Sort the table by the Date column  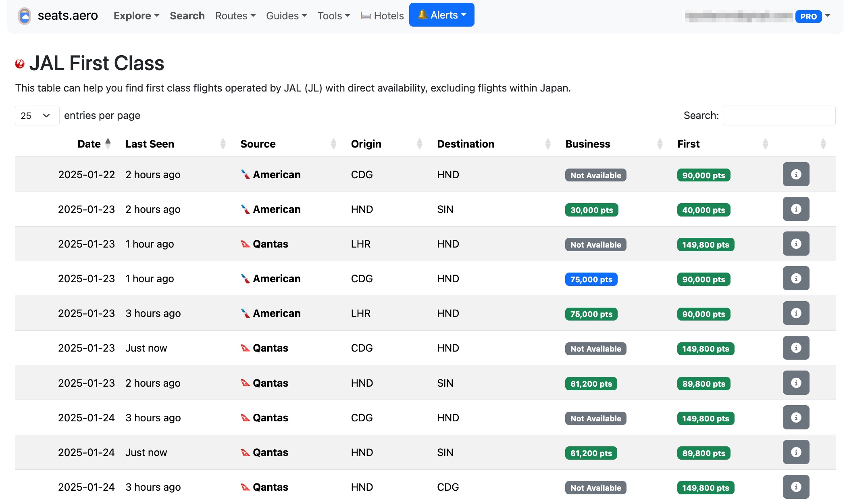click(x=89, y=144)
